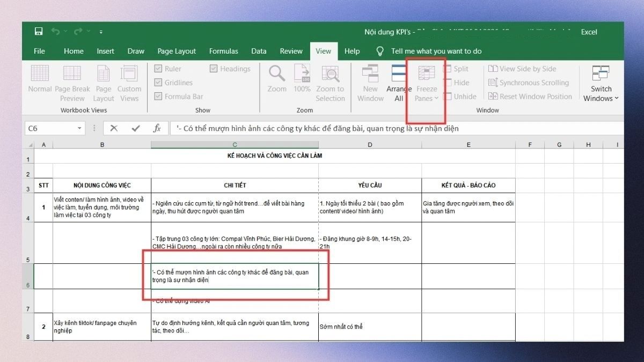The height and width of the screenshot is (362, 644).
Task: Click the Hide window button
Action: pos(457,83)
